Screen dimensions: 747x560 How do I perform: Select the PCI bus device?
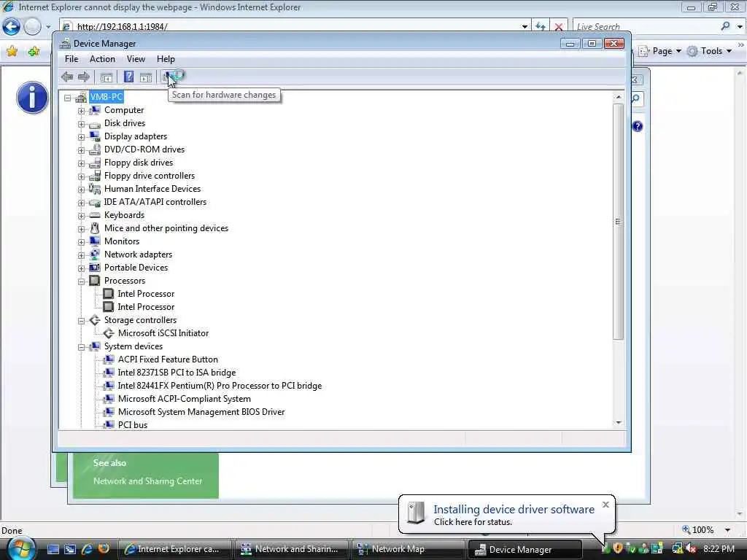coord(133,425)
